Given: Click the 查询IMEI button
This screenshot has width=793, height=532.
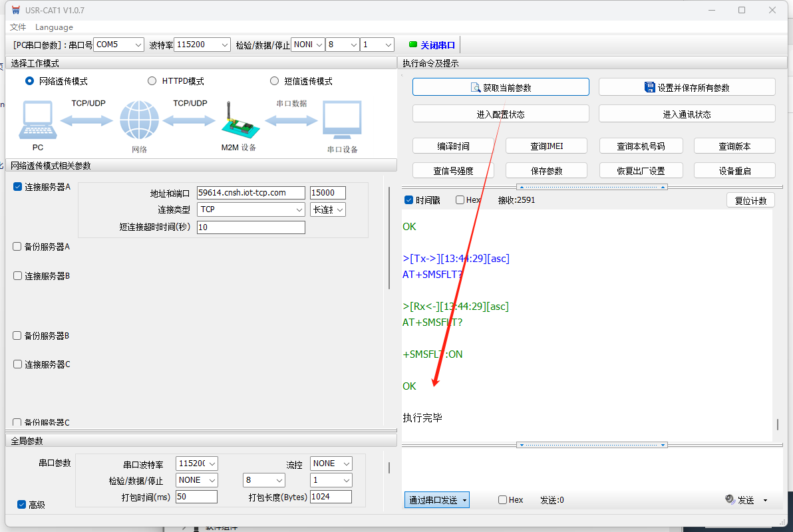Looking at the screenshot, I should pyautogui.click(x=546, y=146).
